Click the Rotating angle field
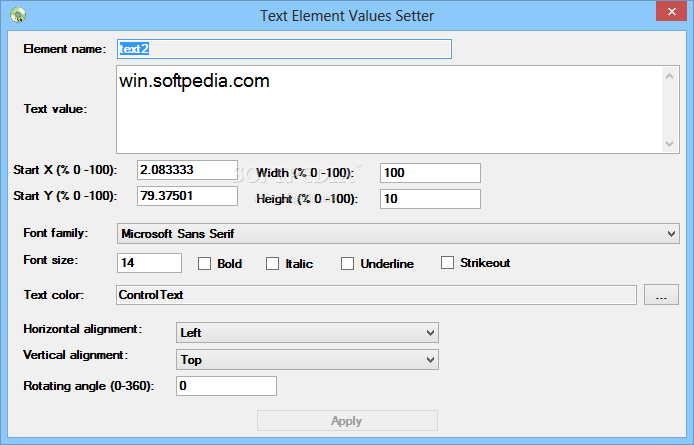This screenshot has width=694, height=445. [x=226, y=386]
